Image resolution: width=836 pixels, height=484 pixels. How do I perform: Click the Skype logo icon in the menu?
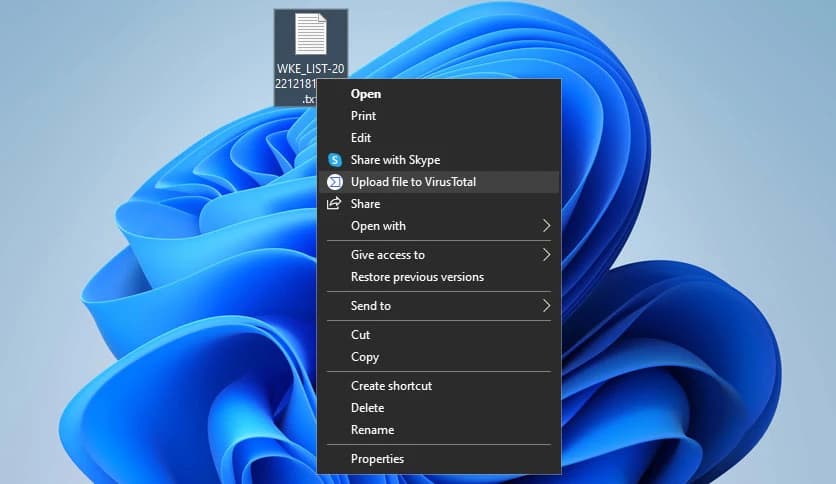335,160
